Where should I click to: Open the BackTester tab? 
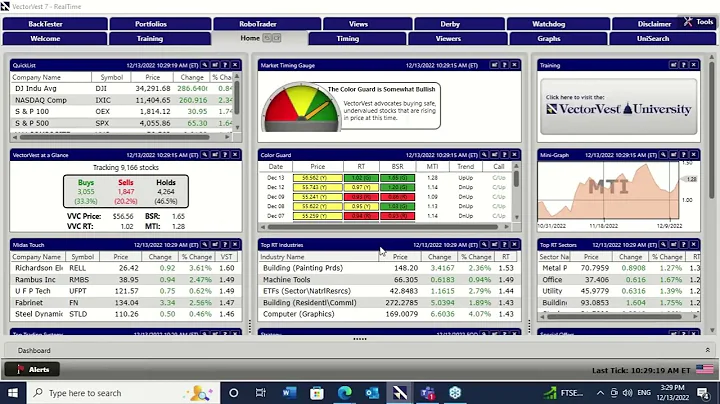(x=55, y=24)
